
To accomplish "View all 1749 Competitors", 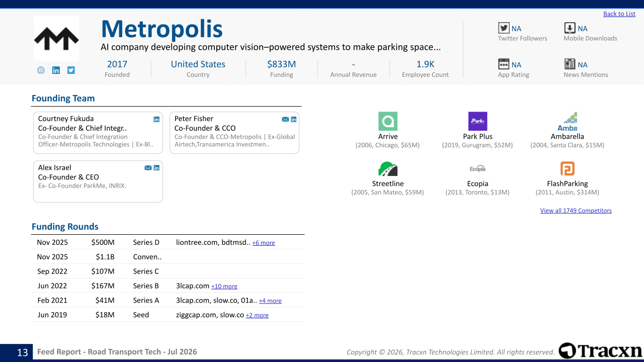I will [x=576, y=210].
